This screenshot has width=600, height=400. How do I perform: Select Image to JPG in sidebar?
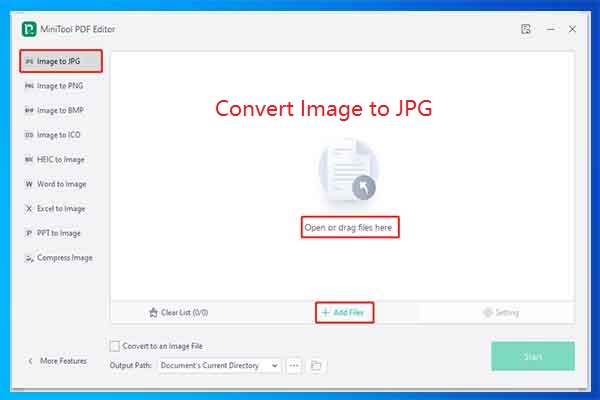[x=61, y=61]
